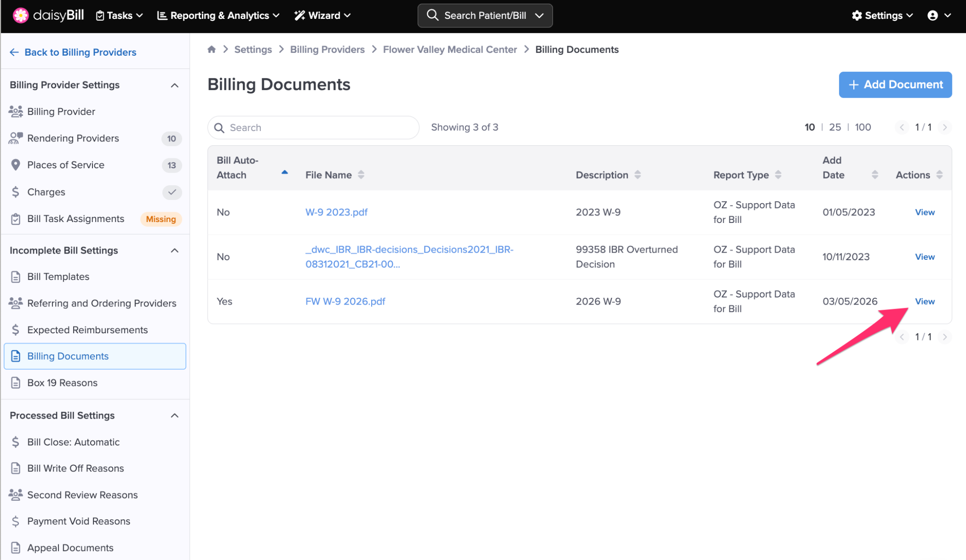This screenshot has height=560, width=966.
Task: Open Rendering Providers sidebar item
Action: pyautogui.click(x=73, y=138)
